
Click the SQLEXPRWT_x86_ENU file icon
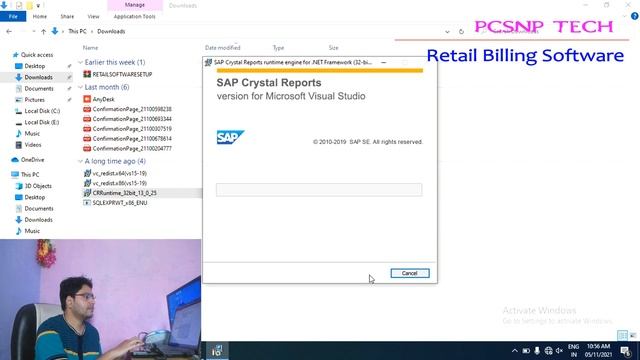pos(87,202)
